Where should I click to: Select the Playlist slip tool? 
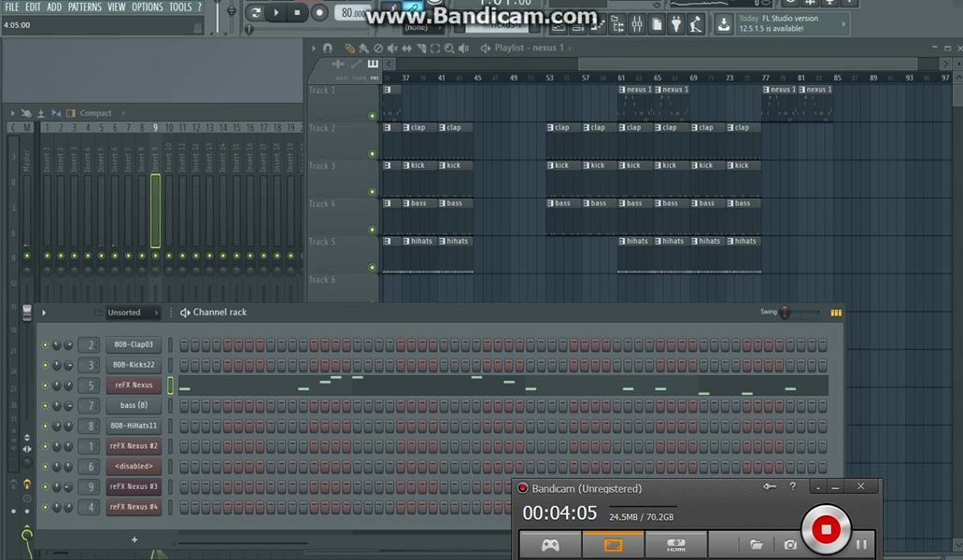[406, 48]
